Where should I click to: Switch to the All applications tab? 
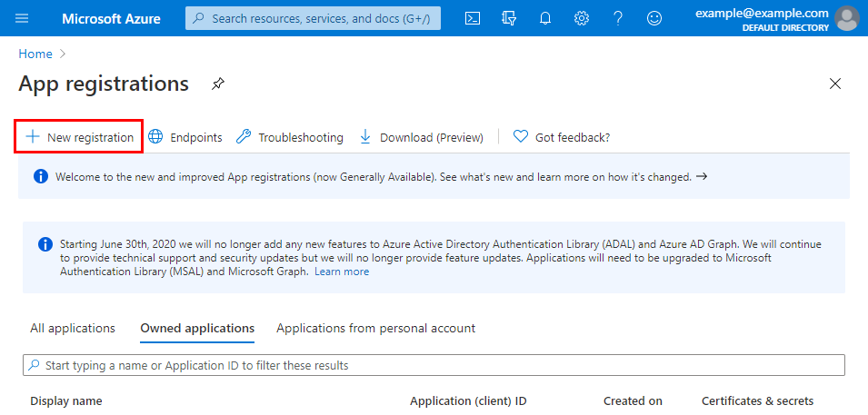coord(73,328)
